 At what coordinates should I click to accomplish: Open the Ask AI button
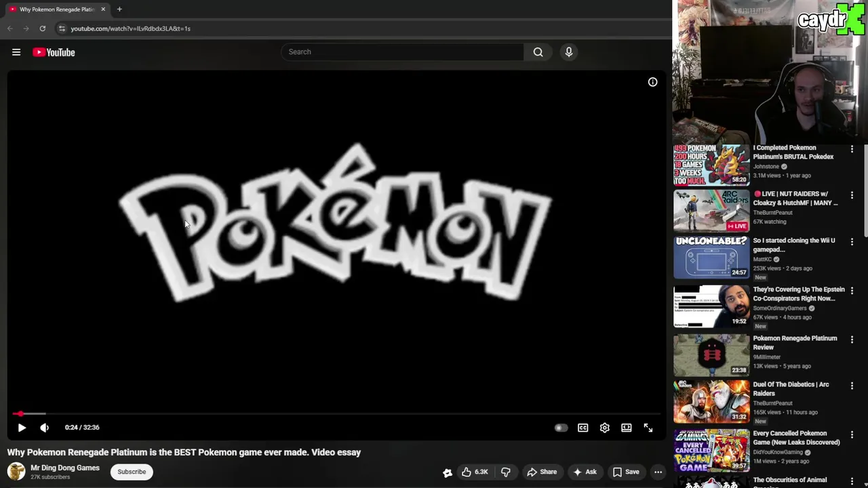tap(585, 472)
